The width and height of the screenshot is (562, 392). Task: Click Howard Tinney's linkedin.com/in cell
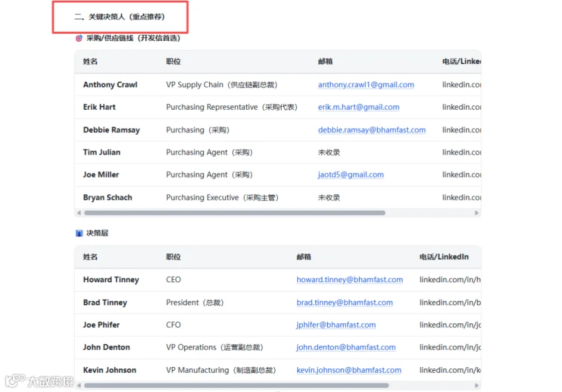450,280
